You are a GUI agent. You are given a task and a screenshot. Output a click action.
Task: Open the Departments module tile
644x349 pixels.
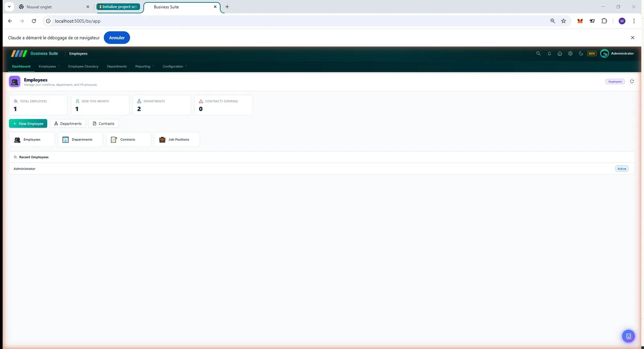(80, 140)
